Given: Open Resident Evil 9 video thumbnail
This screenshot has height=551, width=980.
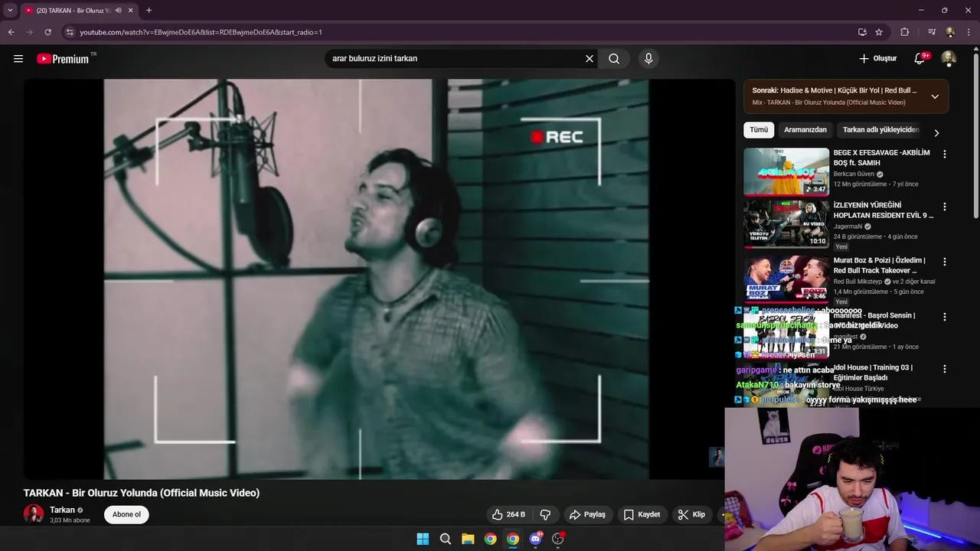Looking at the screenshot, I should tap(786, 223).
